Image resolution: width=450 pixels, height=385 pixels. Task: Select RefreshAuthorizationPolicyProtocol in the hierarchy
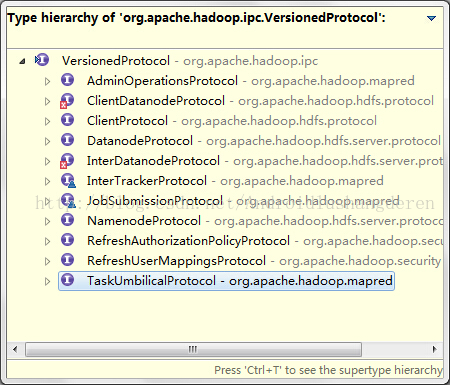click(x=265, y=241)
